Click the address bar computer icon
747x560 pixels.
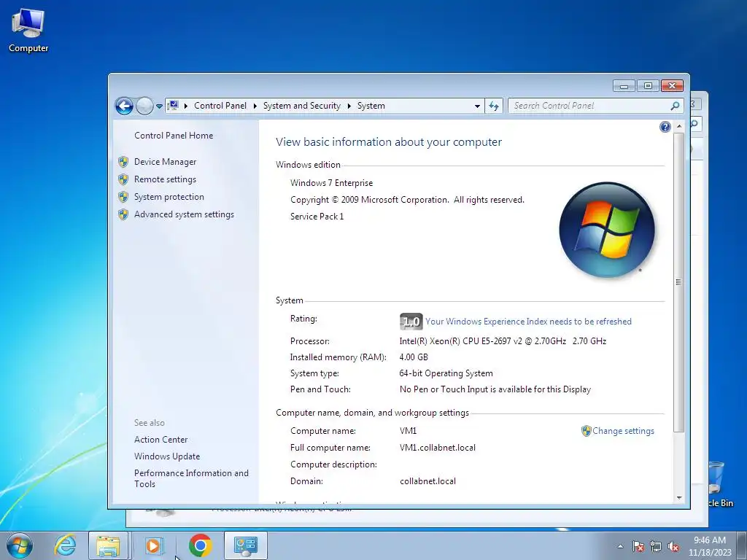click(x=174, y=105)
